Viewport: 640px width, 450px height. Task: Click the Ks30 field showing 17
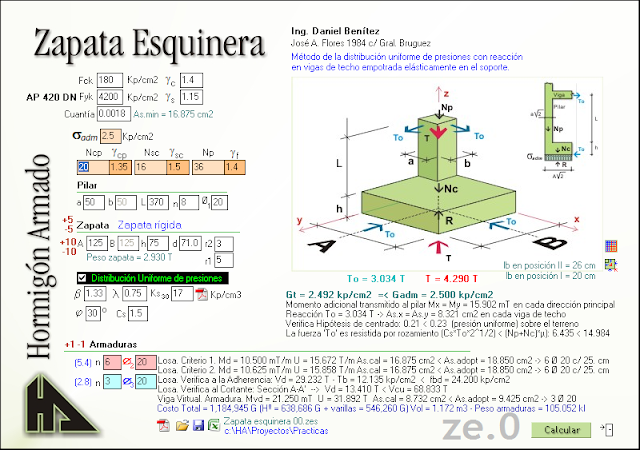point(182,294)
